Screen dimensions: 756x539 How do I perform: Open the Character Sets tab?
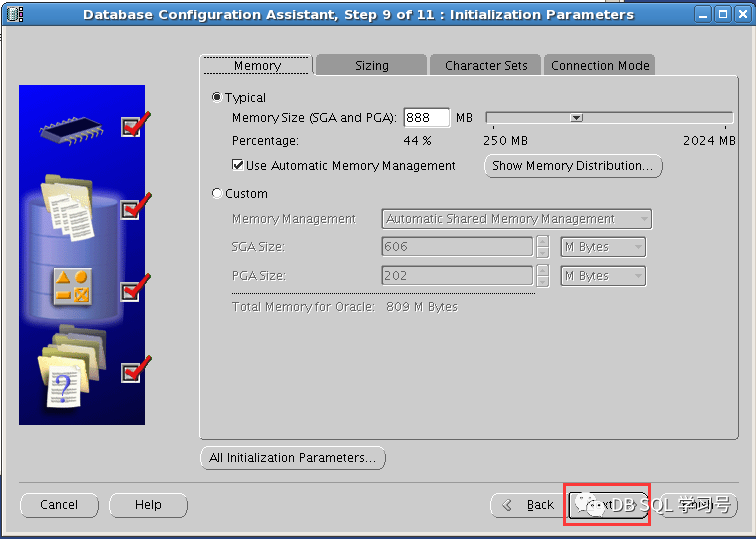(486, 66)
